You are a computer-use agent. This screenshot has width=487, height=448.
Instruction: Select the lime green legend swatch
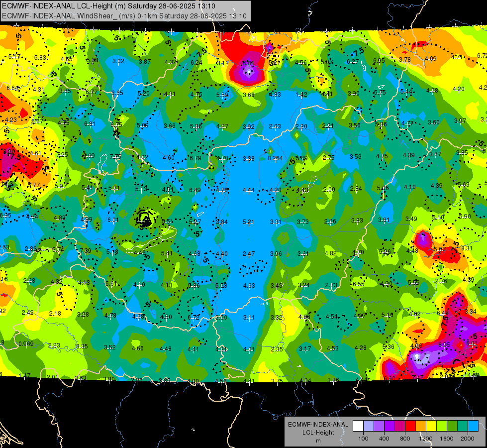(x=442, y=426)
